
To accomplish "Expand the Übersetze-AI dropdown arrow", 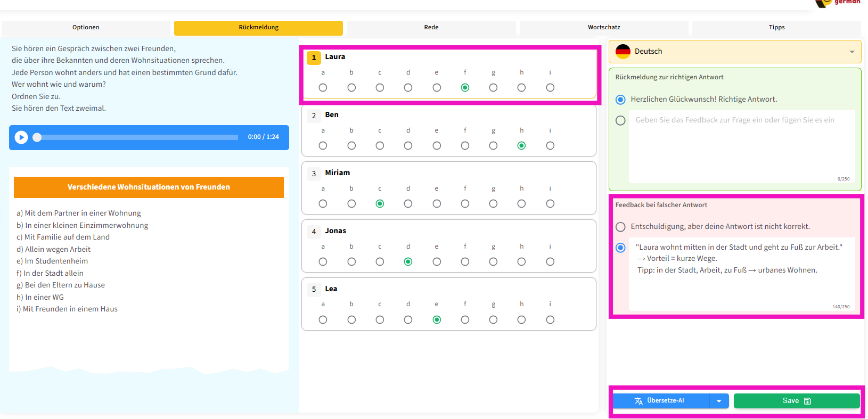I will 719,401.
